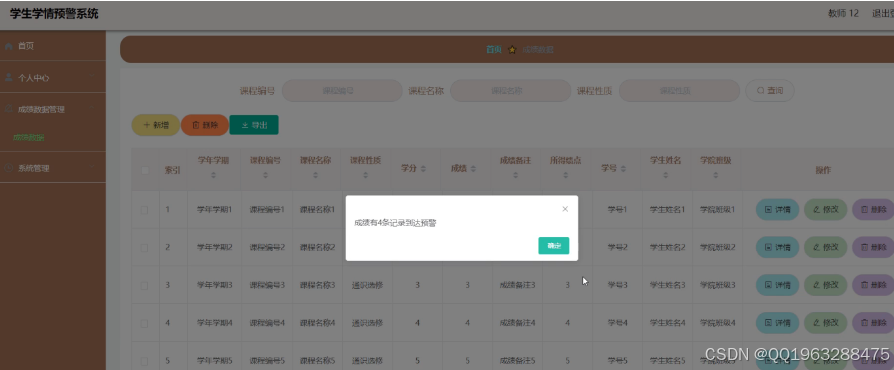894x370 pixels.
Task: Close the warning dialog with the X
Action: pyautogui.click(x=565, y=209)
